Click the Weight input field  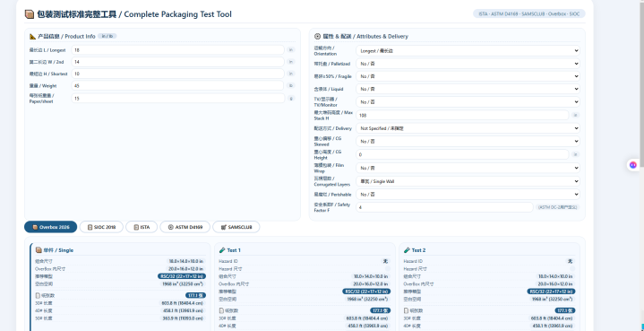[177, 85]
